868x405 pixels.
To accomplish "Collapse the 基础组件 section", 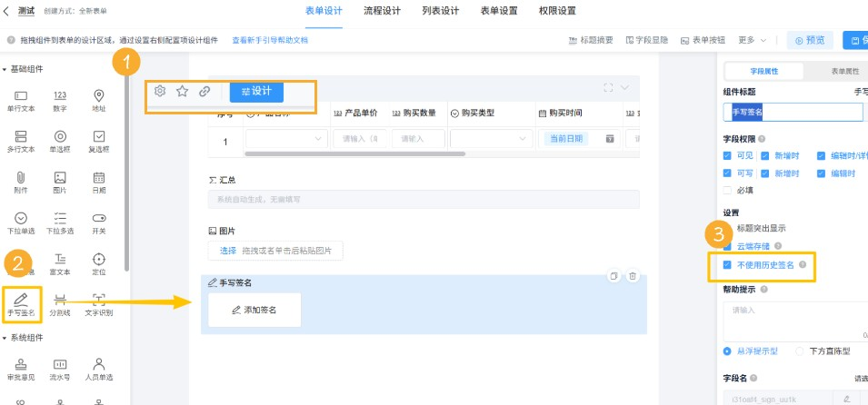I will (5, 69).
